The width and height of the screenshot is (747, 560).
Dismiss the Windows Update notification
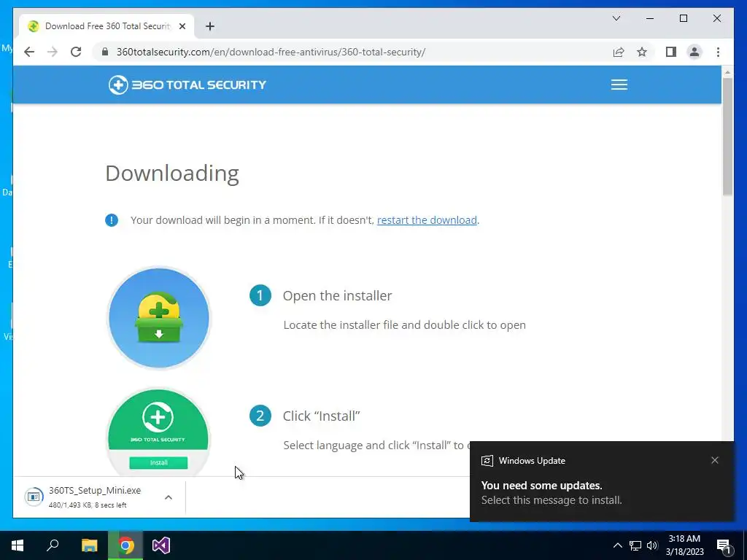[x=715, y=460]
